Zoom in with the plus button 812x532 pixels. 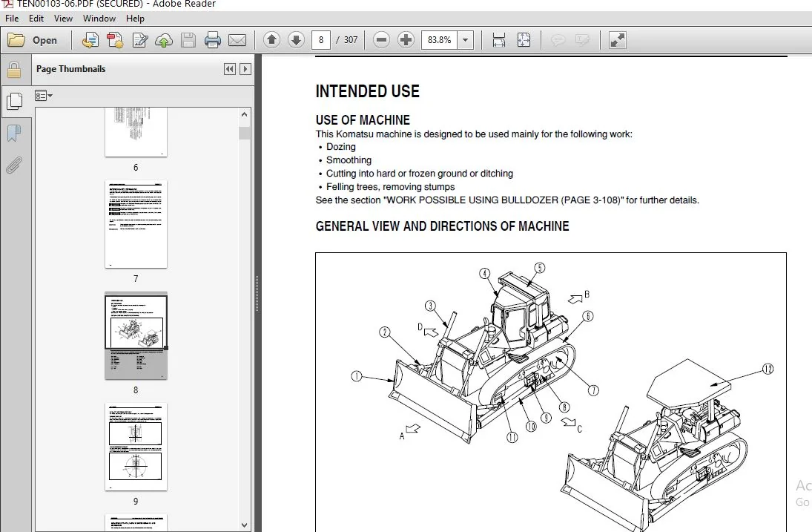tap(406, 40)
